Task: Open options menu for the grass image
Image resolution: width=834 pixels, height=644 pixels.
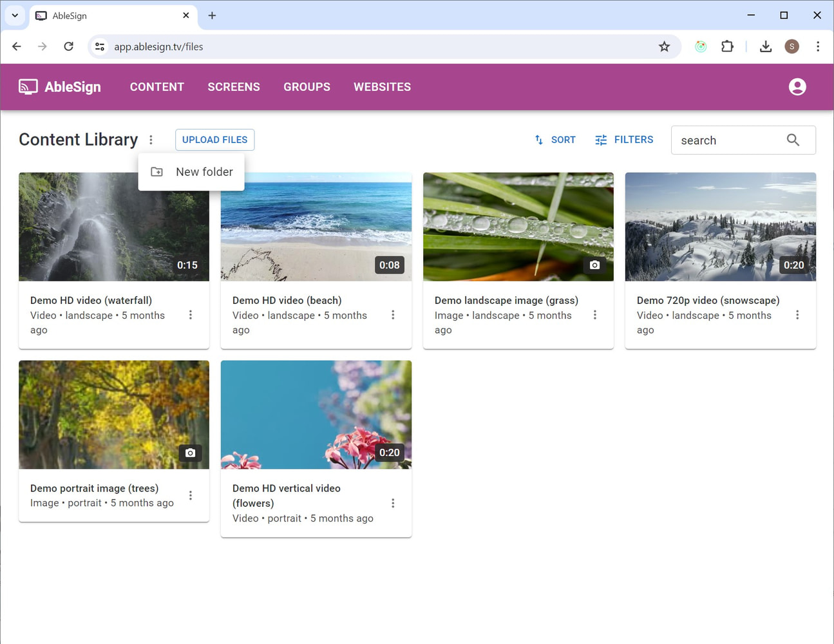Action: (x=594, y=315)
